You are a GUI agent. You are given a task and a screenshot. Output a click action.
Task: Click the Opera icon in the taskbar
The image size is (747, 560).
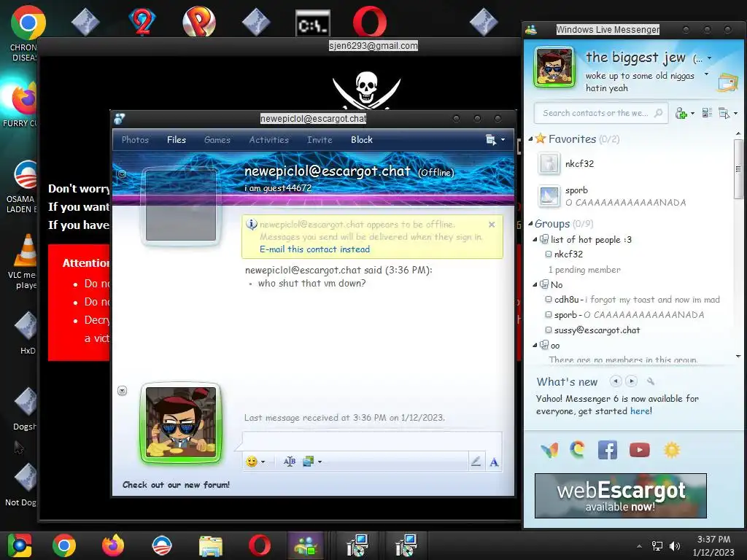click(x=260, y=545)
